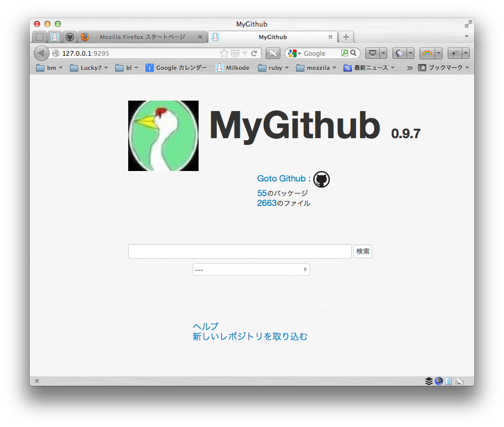Click into the main search text box

(x=240, y=251)
